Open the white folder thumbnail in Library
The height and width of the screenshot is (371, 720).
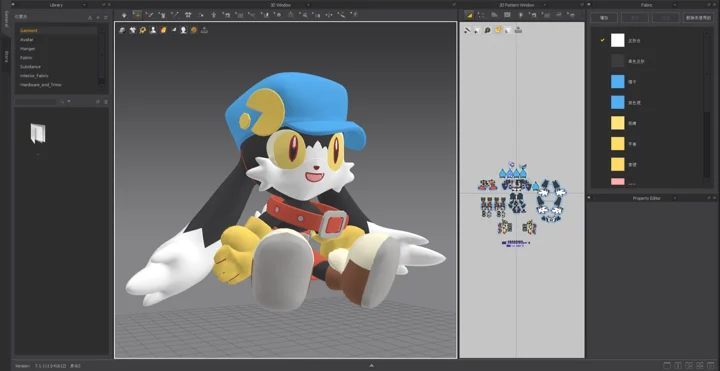click(38, 133)
